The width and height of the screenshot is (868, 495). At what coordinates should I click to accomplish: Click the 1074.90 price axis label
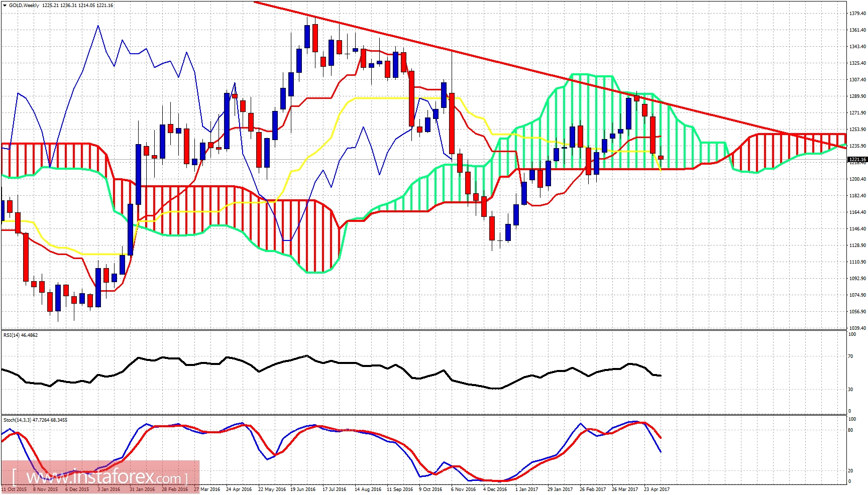click(857, 295)
